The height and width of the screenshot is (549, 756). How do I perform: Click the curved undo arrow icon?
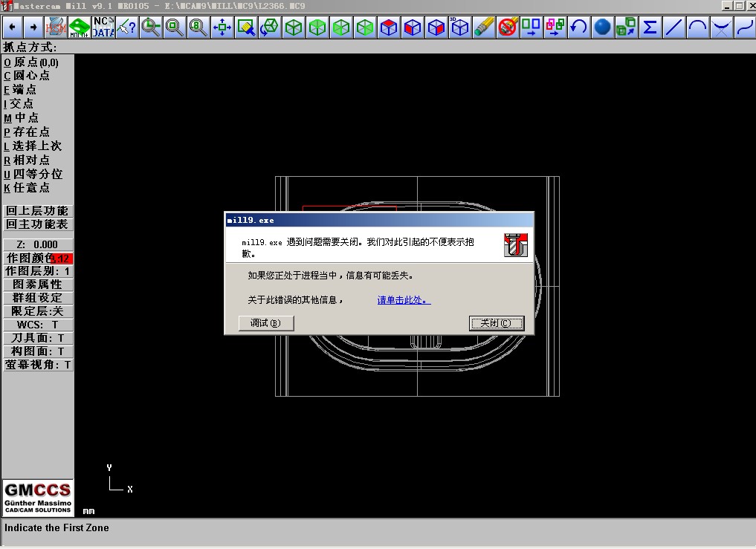coord(578,27)
